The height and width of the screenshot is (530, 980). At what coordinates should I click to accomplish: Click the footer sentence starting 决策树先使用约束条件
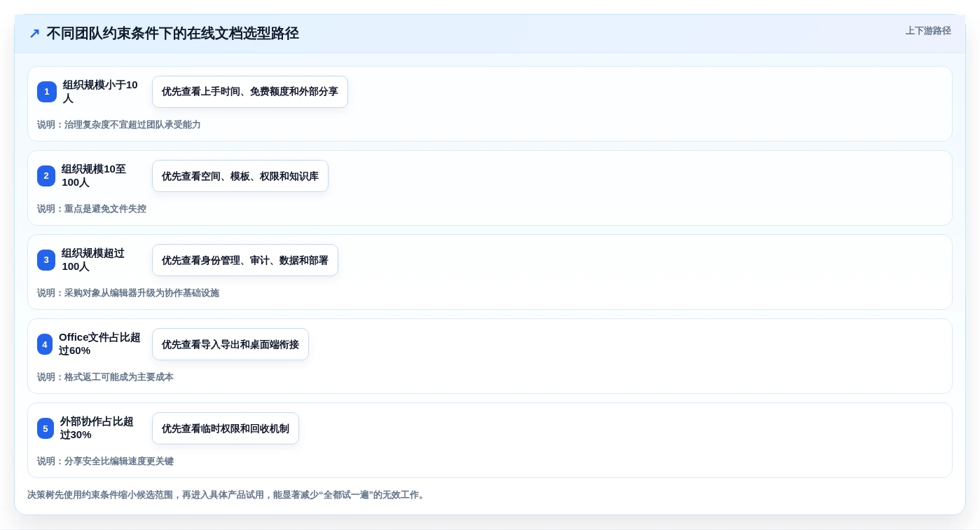tap(227, 495)
